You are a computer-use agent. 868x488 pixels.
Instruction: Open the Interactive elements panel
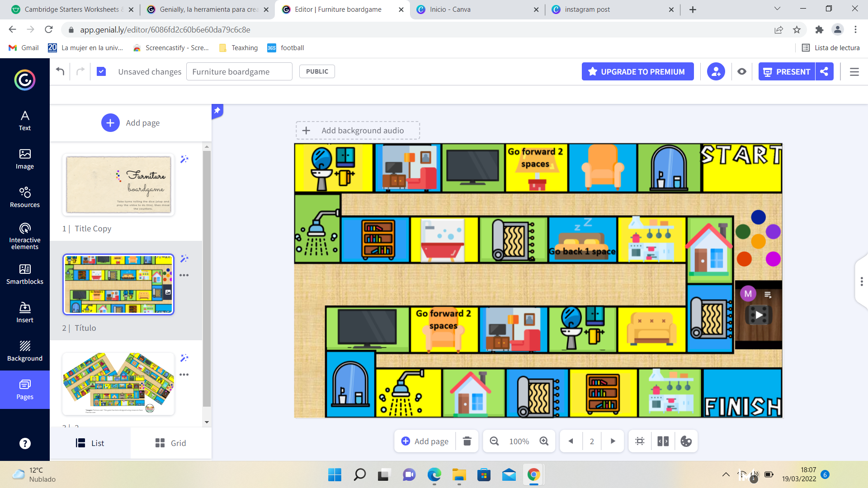tap(24, 236)
